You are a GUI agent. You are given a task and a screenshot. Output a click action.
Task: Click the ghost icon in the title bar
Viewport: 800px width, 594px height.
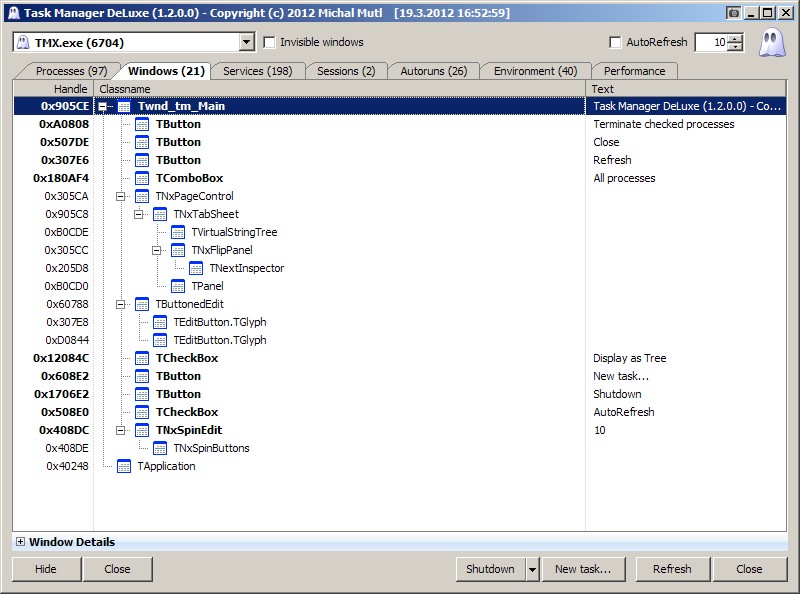coord(14,13)
